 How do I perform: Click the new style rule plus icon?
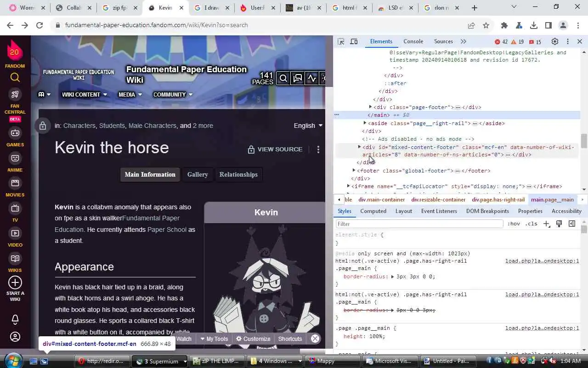tap(547, 224)
